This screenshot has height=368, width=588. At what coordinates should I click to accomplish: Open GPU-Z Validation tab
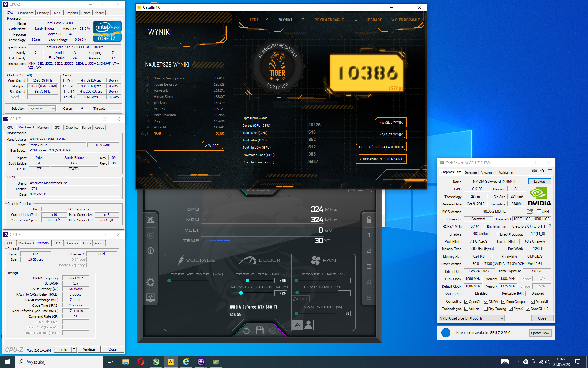pyautogui.click(x=506, y=173)
